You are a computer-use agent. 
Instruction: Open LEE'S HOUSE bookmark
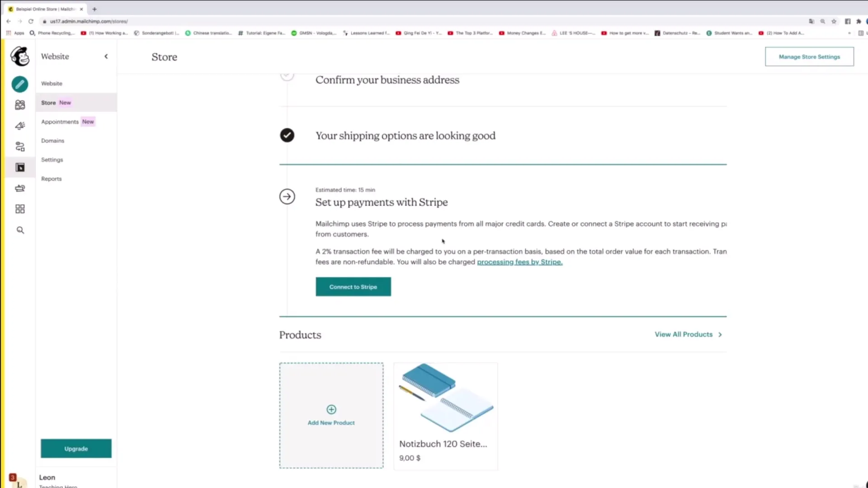(x=573, y=33)
